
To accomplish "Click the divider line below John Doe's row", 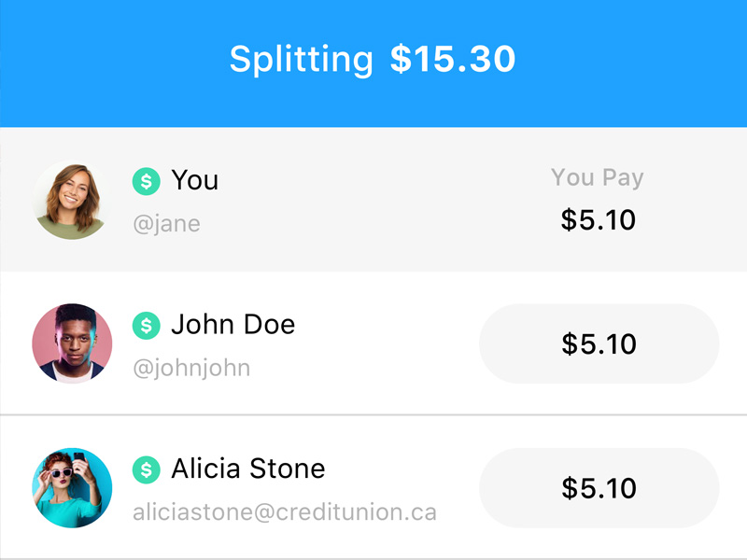I will pos(373,414).
